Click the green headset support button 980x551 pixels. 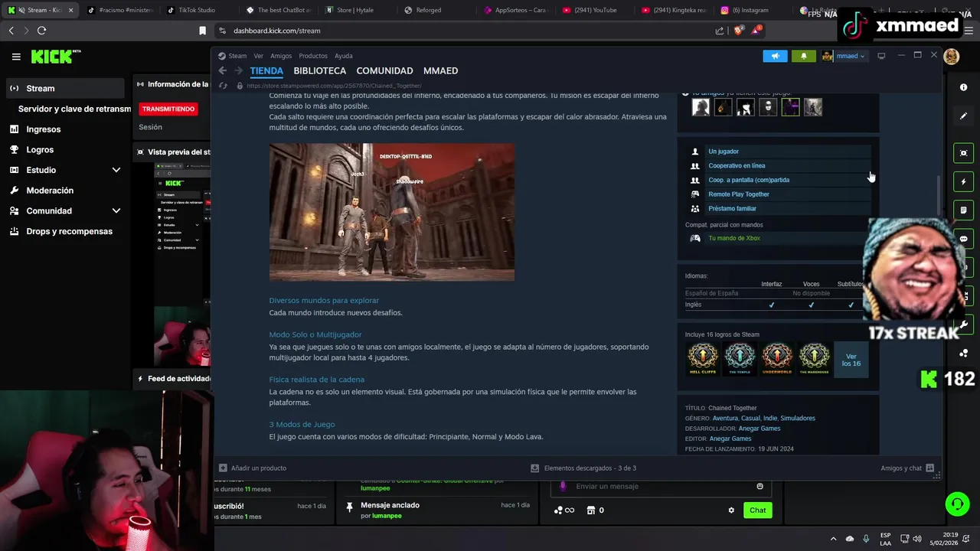click(957, 504)
